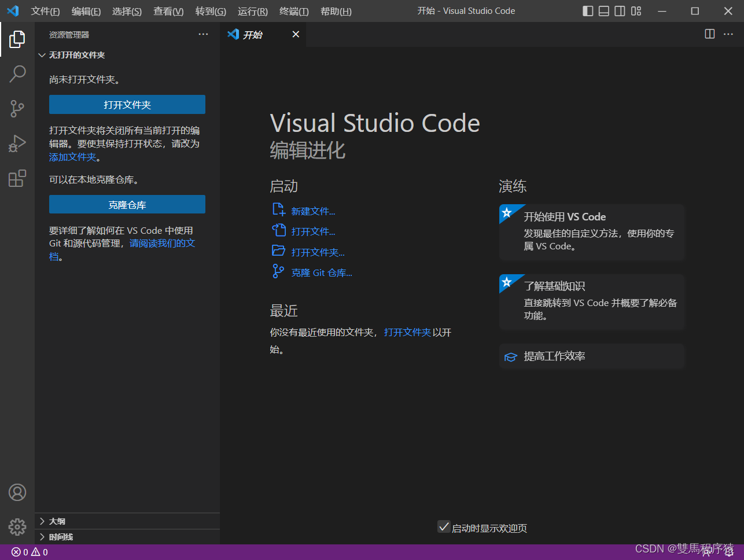Expand the 时间线 timeline section
This screenshot has height=560, width=744.
click(60, 537)
